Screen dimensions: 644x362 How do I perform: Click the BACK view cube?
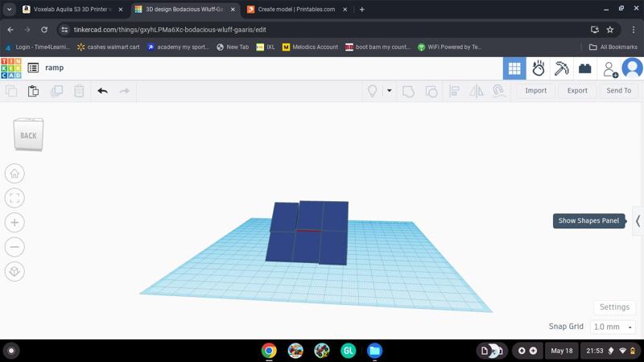click(x=28, y=134)
